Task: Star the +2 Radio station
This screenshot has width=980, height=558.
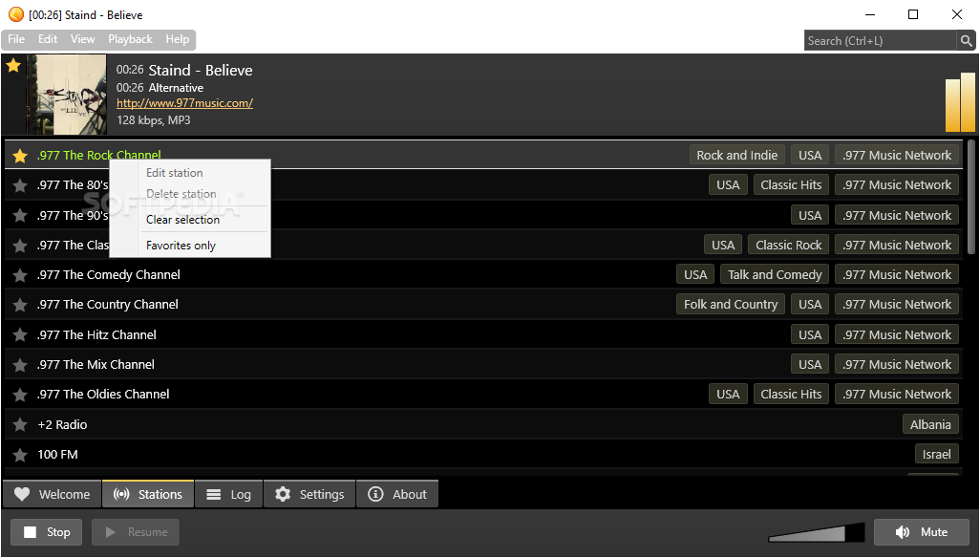Action: pyautogui.click(x=20, y=425)
